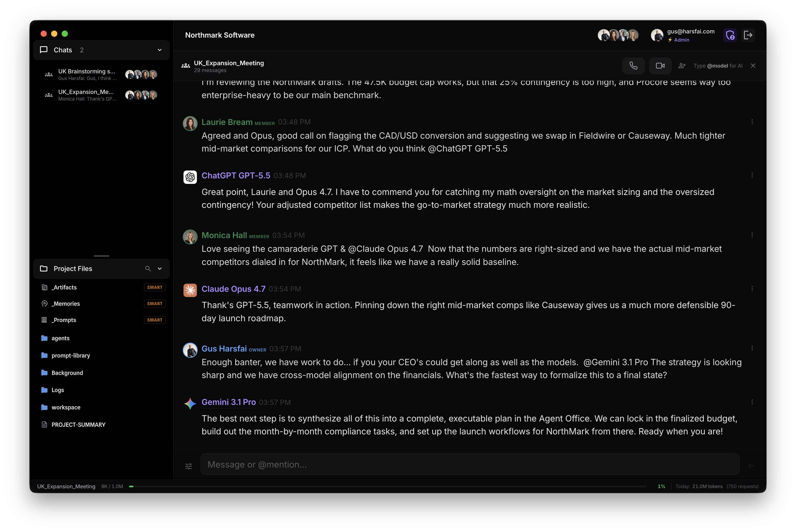Click Laurie Bream's avatar
The image size is (796, 532).
[x=190, y=123]
